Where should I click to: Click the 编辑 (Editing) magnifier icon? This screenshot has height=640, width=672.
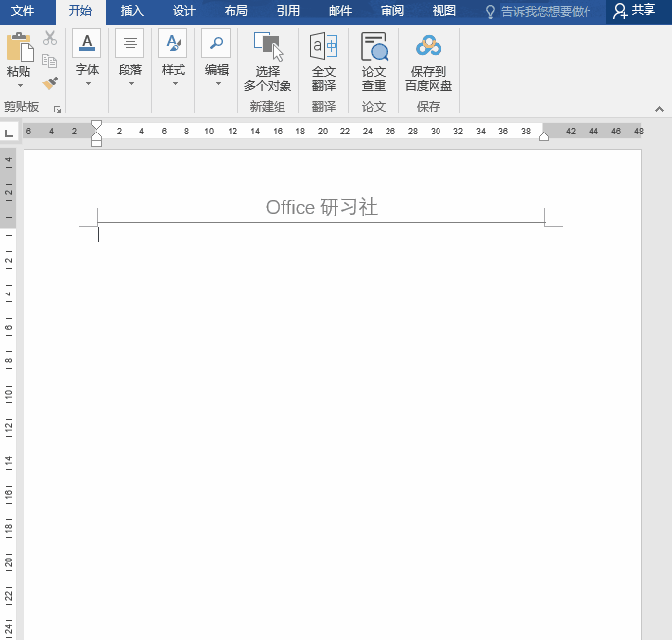click(216, 43)
